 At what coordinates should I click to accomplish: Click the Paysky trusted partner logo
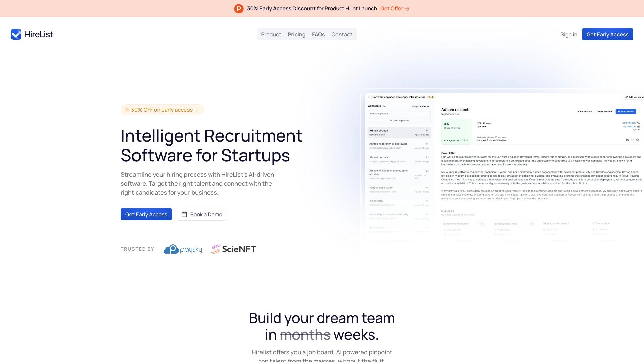pyautogui.click(x=183, y=249)
